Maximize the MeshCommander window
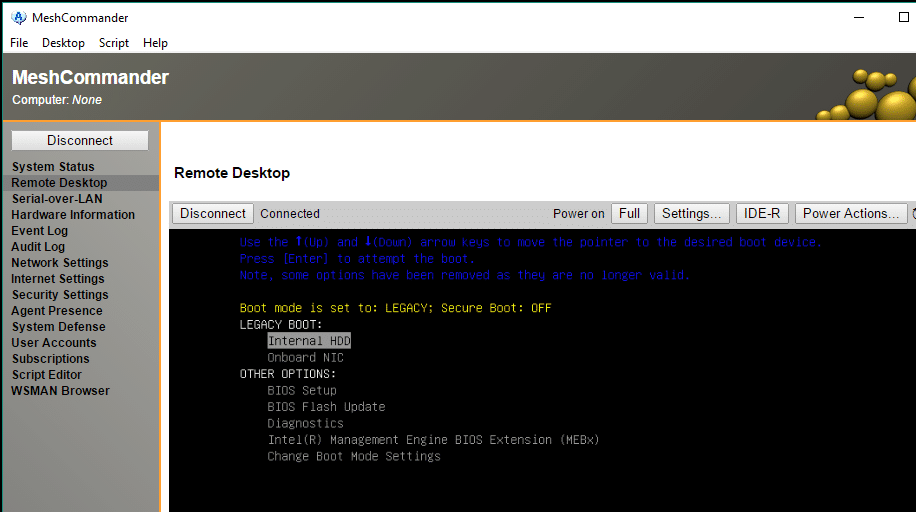 [x=904, y=18]
